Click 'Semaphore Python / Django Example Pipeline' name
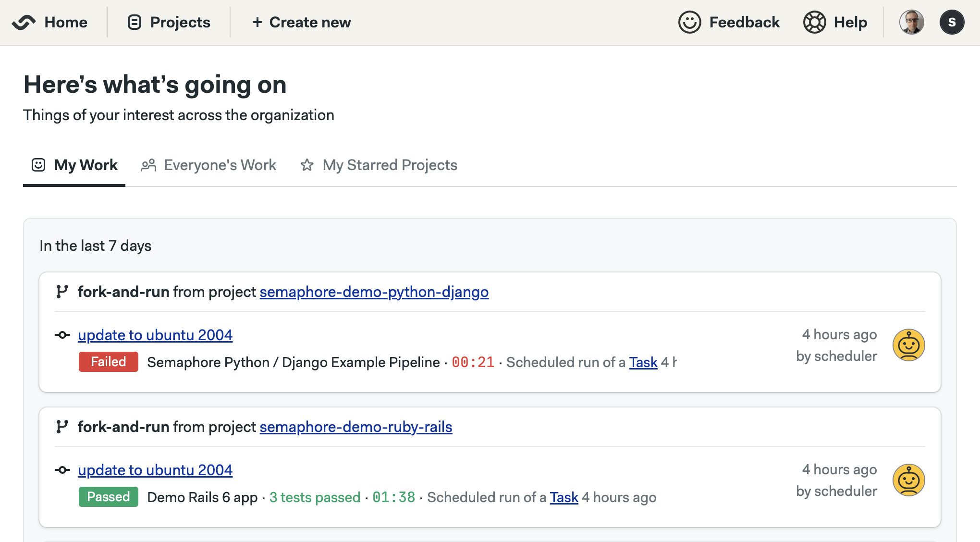 294,362
